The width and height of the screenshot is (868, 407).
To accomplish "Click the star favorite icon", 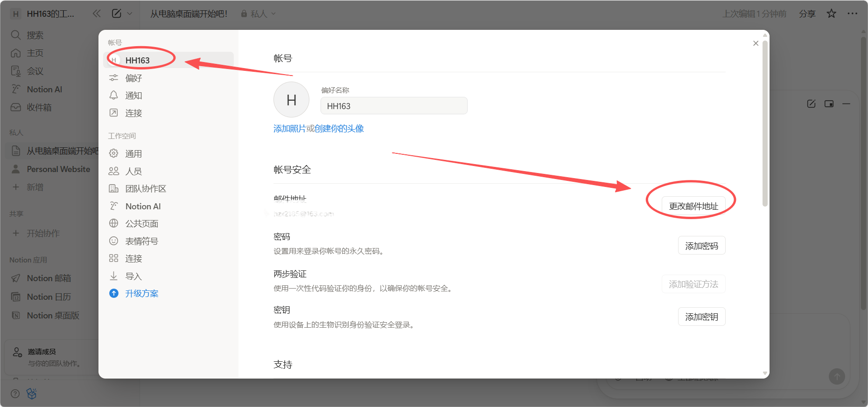I will tap(831, 14).
